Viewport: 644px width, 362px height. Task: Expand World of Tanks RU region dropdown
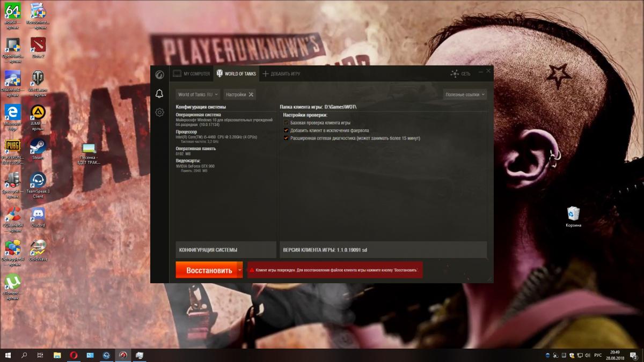point(198,94)
